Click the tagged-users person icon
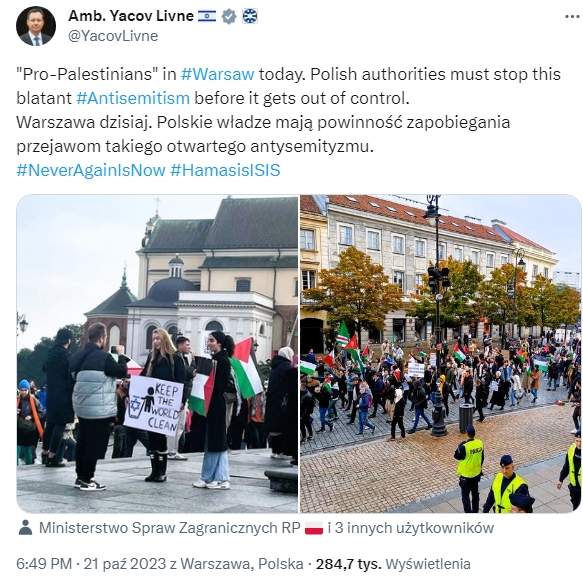The width and height of the screenshot is (583, 576). tap(25, 528)
